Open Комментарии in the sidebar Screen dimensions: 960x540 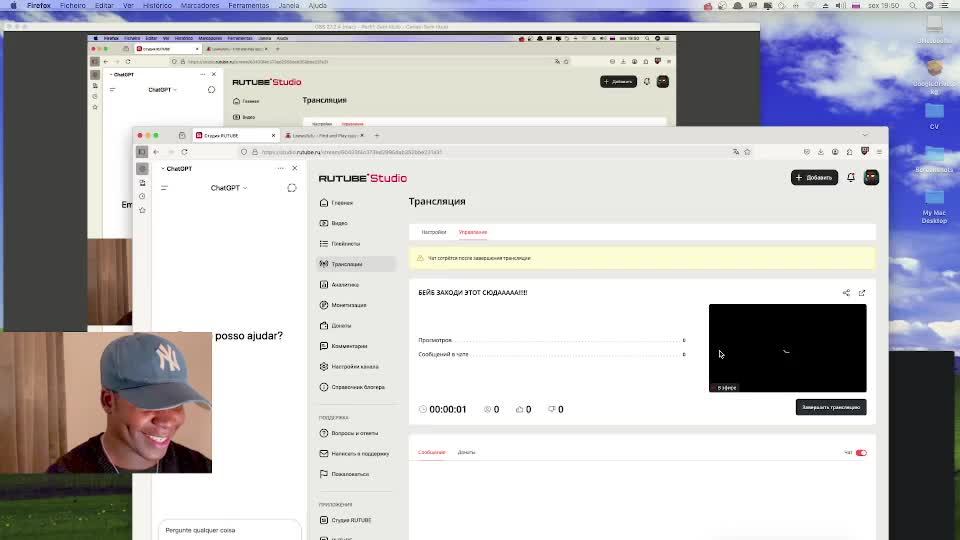[x=343, y=346]
